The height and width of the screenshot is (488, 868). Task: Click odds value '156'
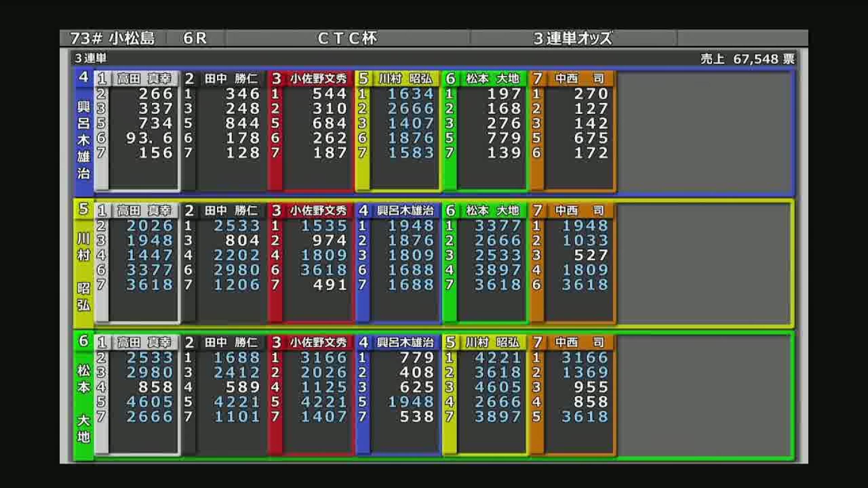[156, 153]
